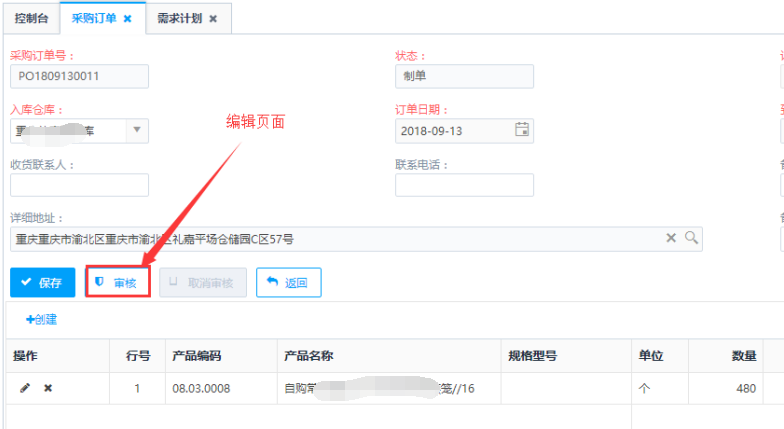Click the 采购订单号 field
Image resolution: width=784 pixels, height=429 pixels.
pyautogui.click(x=79, y=76)
